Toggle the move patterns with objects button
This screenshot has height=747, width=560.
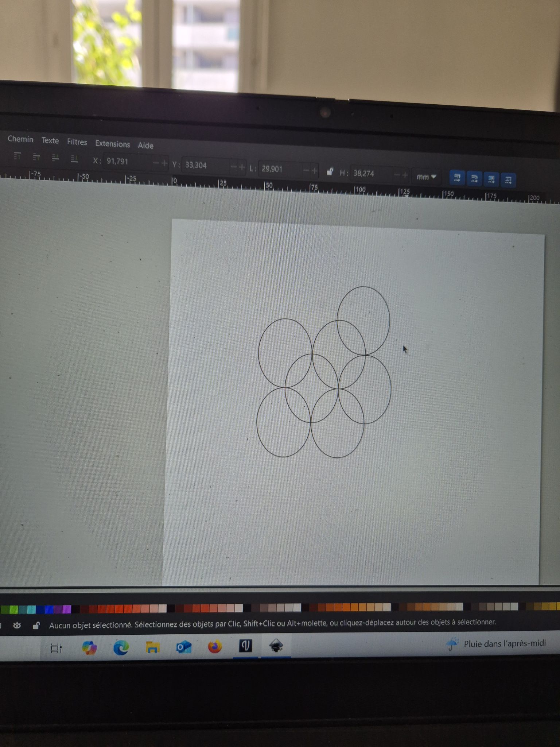point(509,180)
